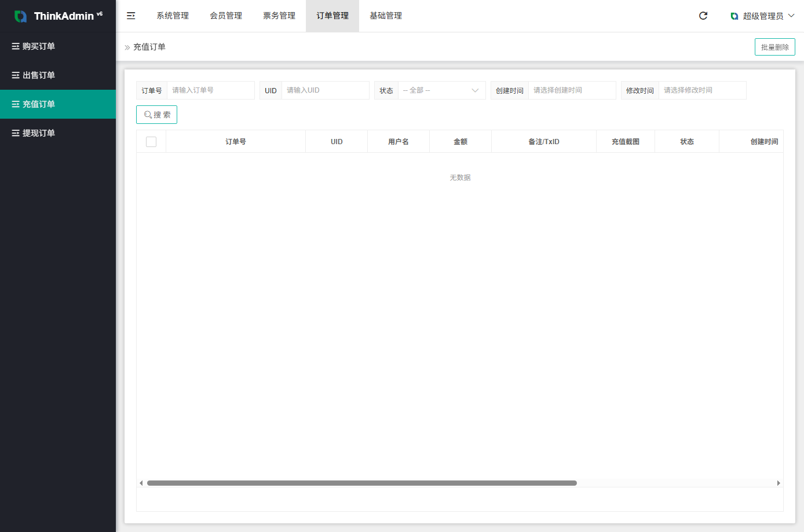Open the 会员管理 top menu
The height and width of the screenshot is (532, 804).
click(x=226, y=16)
